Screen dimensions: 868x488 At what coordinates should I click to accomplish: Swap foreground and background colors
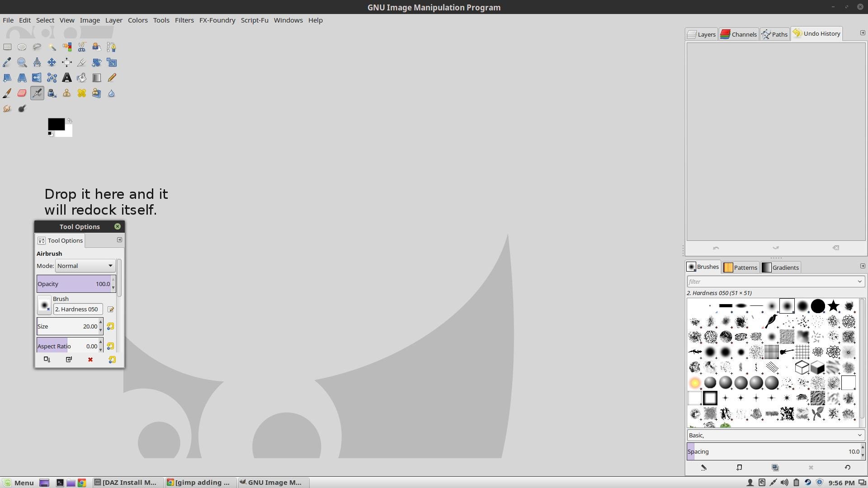[x=70, y=121]
